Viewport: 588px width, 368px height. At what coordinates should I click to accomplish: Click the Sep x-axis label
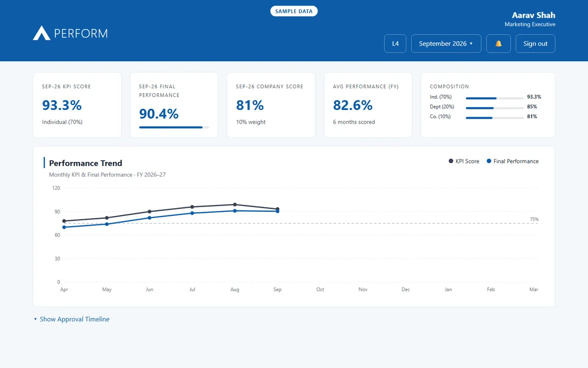click(277, 289)
